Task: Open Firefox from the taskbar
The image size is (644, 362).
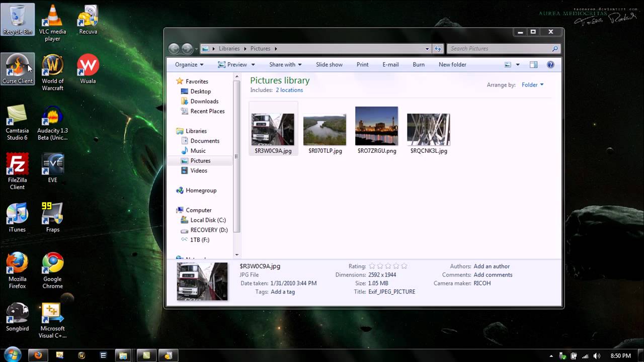Action: (38, 355)
